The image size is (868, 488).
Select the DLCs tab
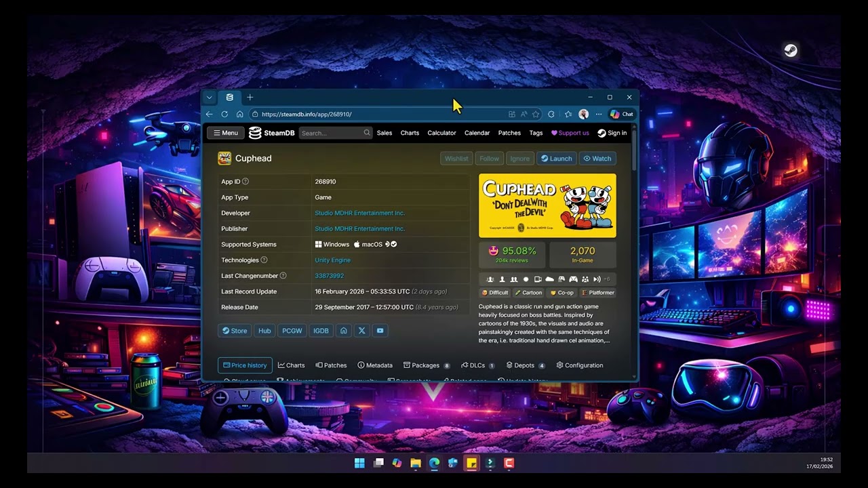pos(478,365)
